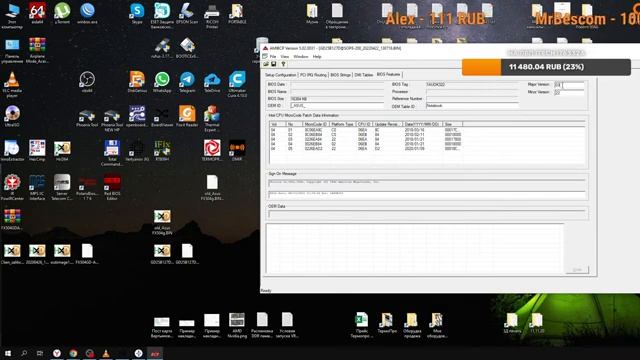
Task: Open the View menu in AMIBCP
Action: click(284, 56)
